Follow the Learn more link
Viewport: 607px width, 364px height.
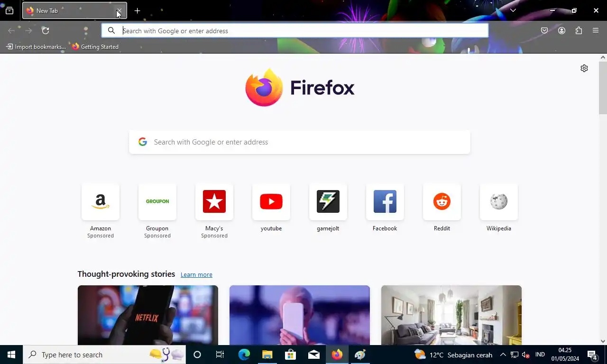[x=196, y=274]
